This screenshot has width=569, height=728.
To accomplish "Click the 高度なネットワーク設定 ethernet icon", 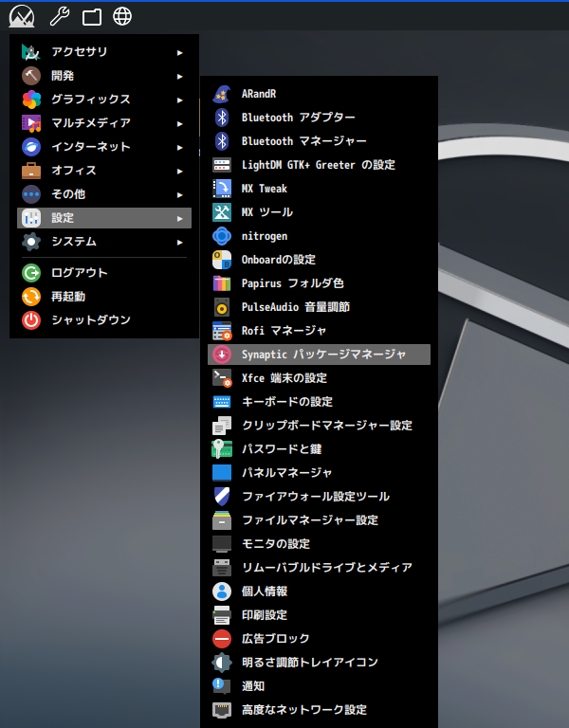I will [x=222, y=709].
